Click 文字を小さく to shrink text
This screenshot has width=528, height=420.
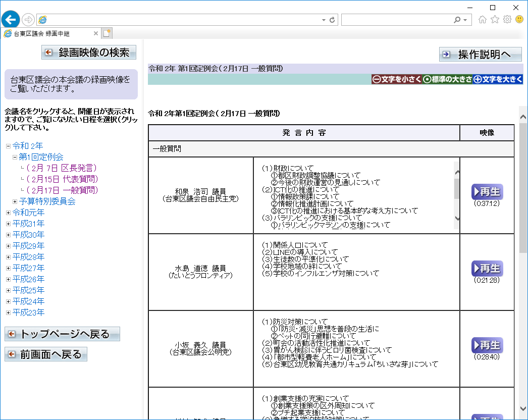397,79
